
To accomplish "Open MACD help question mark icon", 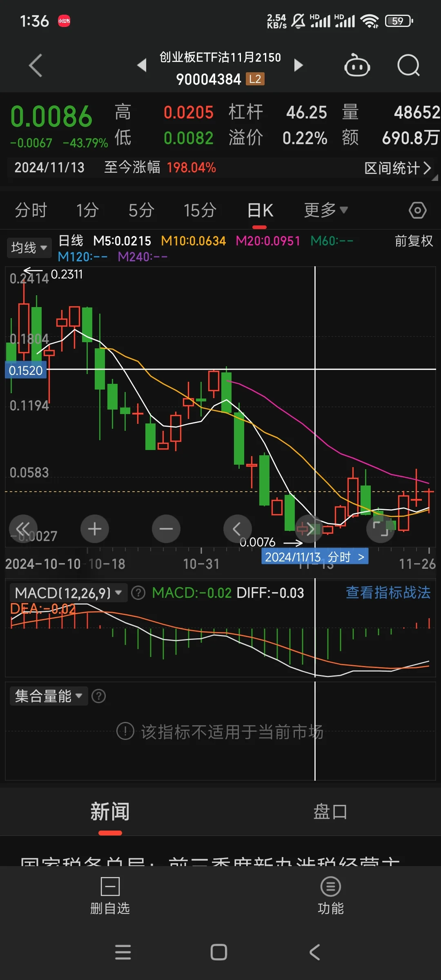I will click(x=138, y=592).
